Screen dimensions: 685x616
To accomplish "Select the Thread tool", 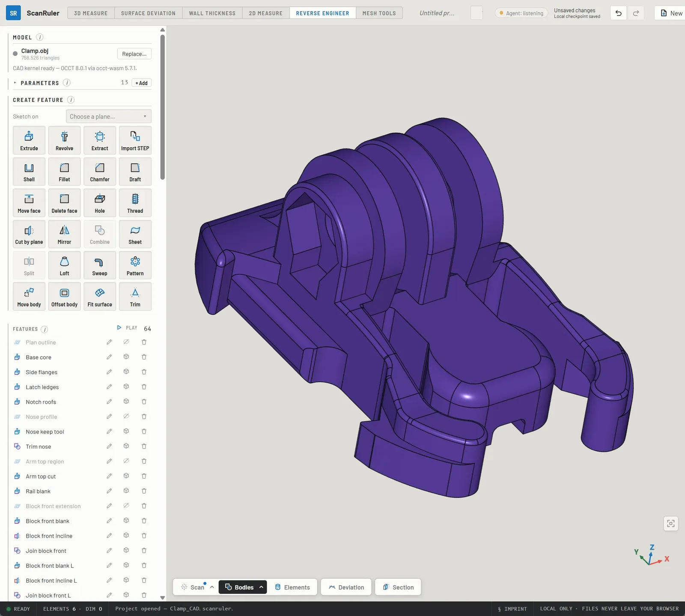I will coord(135,203).
